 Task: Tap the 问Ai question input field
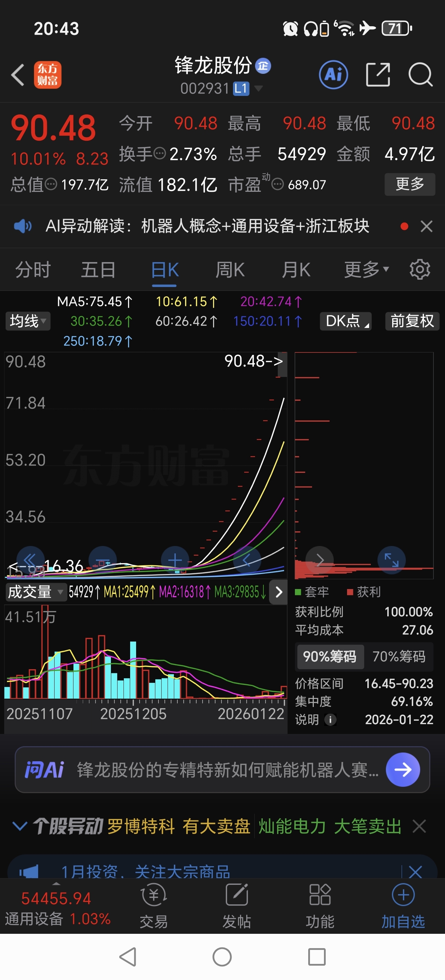[222, 770]
